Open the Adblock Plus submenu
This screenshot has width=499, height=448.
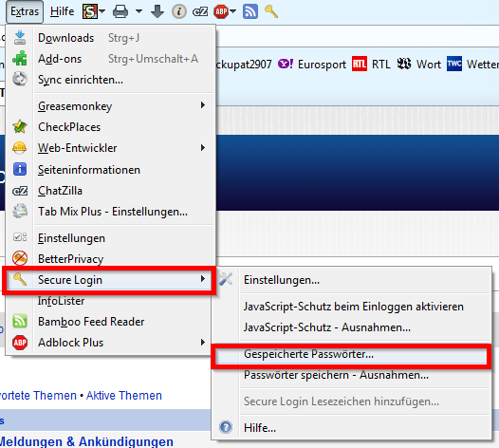(109, 343)
